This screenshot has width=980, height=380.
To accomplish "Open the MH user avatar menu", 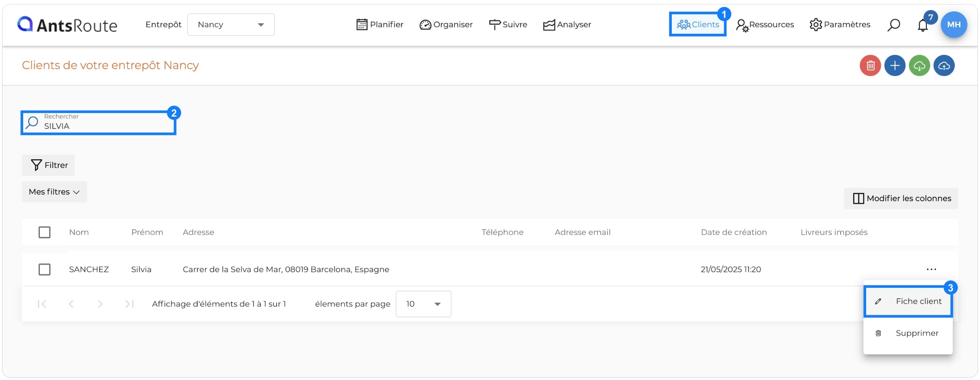I will [x=954, y=25].
